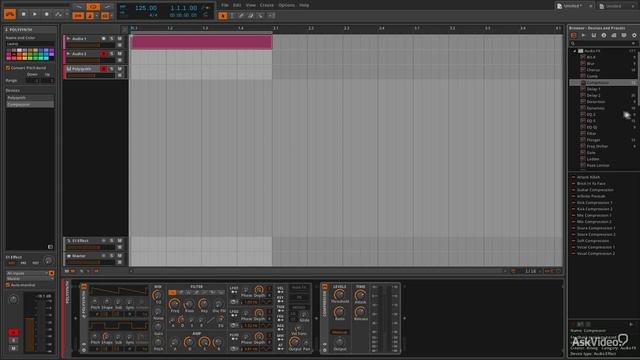Solo the Audio 2 track

[x=111, y=54]
